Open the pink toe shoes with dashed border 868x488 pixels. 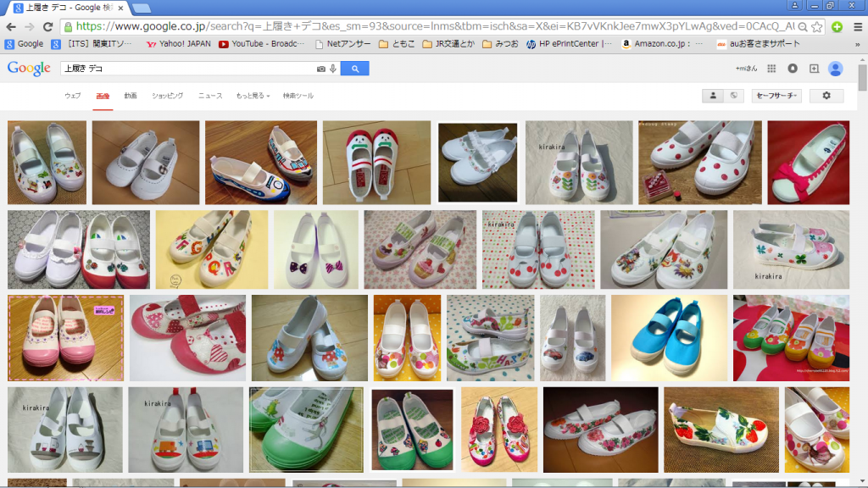[66, 338]
